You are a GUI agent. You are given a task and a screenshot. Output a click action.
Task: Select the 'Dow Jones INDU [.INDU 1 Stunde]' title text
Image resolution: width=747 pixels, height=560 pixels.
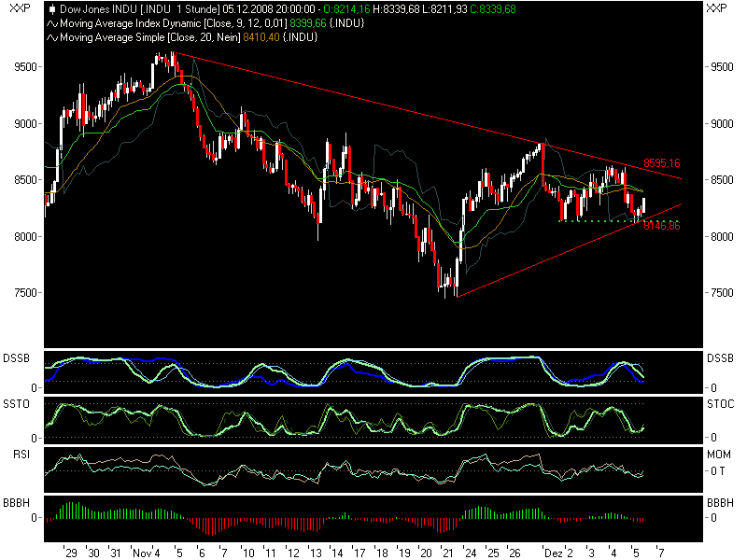click(x=140, y=9)
